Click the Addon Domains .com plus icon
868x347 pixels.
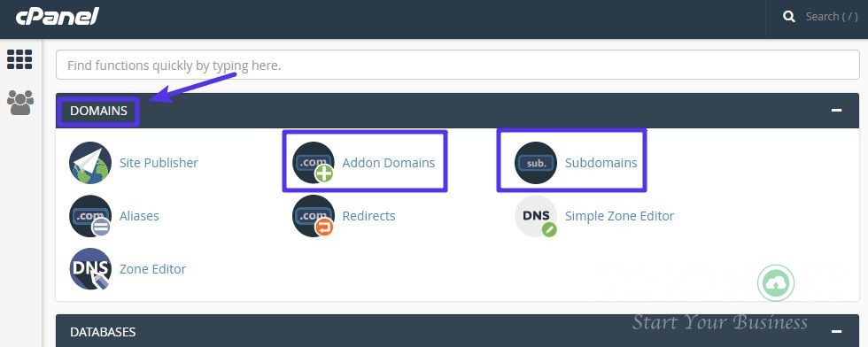click(x=314, y=163)
